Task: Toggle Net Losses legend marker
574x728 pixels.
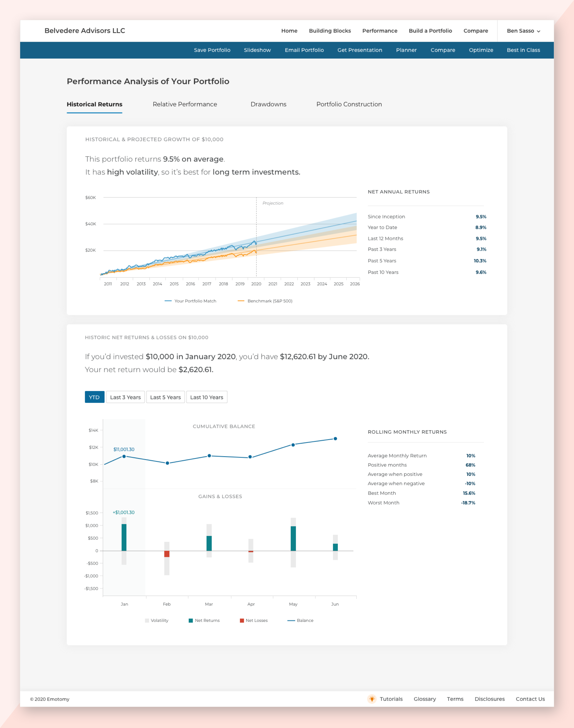Action: coord(242,620)
